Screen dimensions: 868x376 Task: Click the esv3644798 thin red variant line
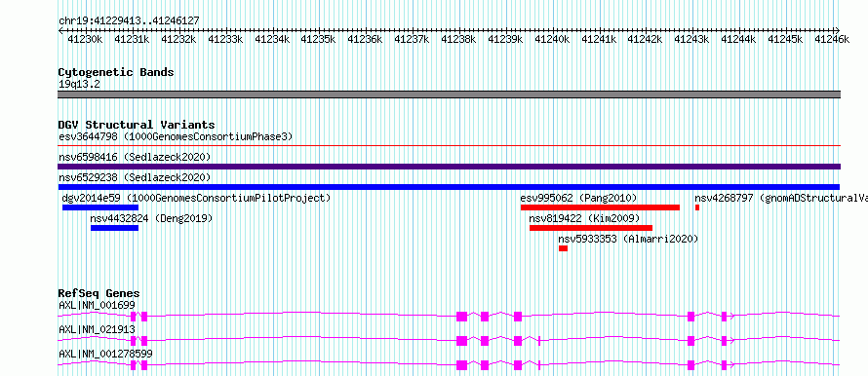(x=449, y=146)
